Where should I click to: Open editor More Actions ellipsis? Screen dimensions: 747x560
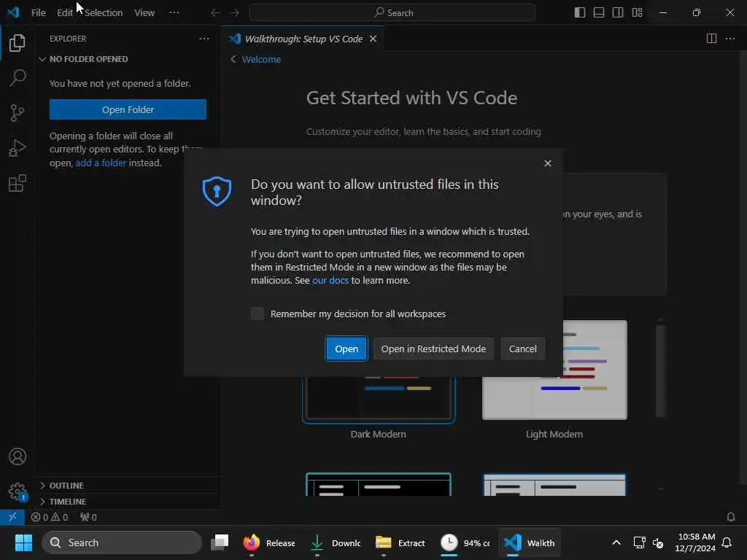(x=729, y=39)
